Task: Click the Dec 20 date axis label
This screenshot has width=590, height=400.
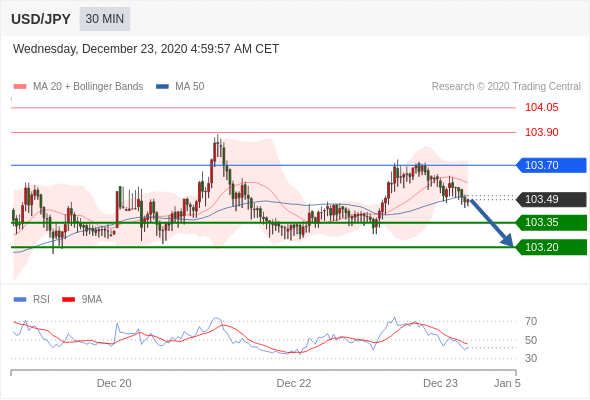Action: coord(114,383)
